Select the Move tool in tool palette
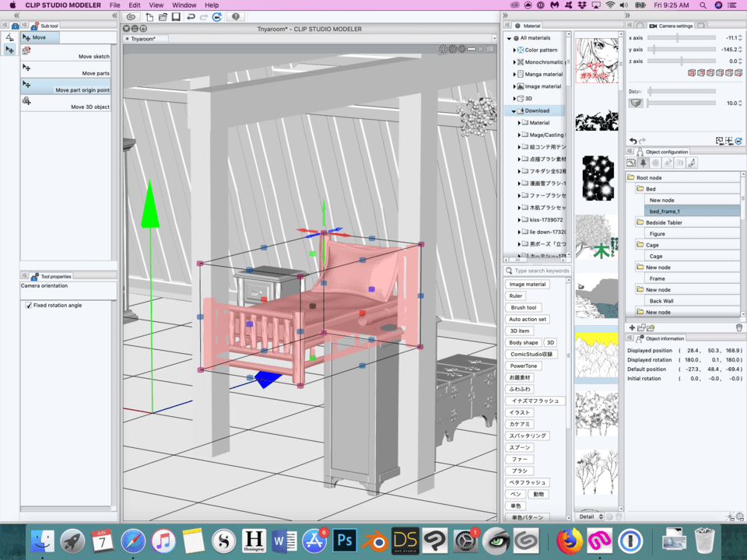 pyautogui.click(x=9, y=50)
